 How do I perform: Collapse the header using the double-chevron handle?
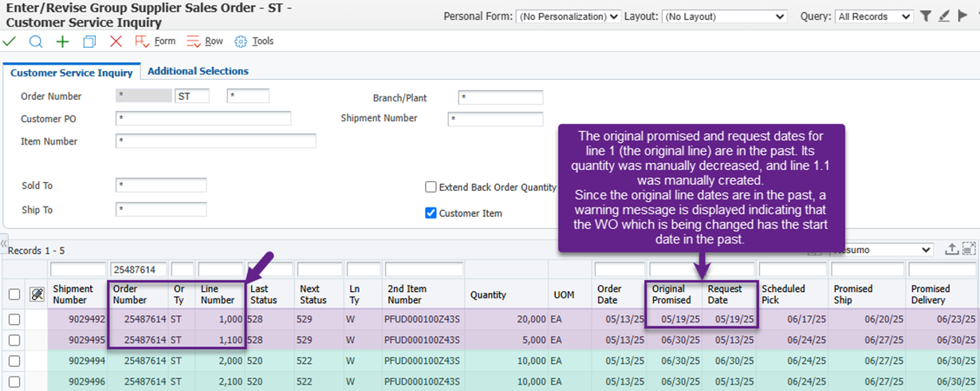4,243
